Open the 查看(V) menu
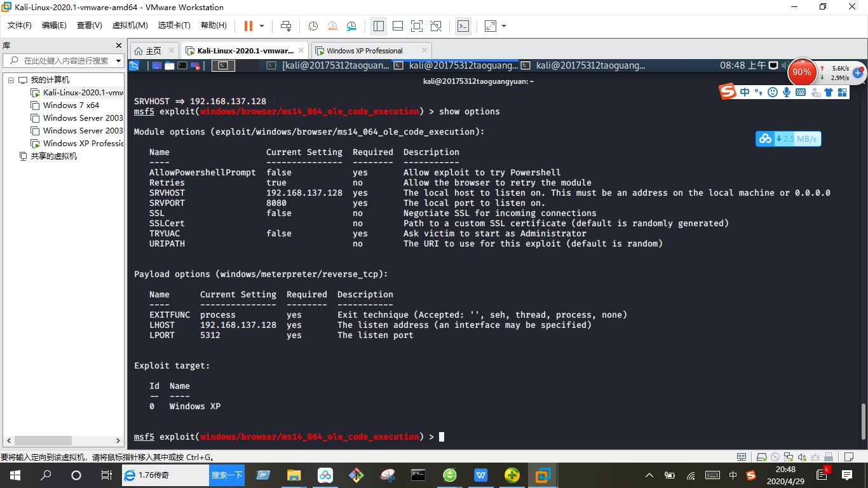868x488 pixels. [x=89, y=25]
